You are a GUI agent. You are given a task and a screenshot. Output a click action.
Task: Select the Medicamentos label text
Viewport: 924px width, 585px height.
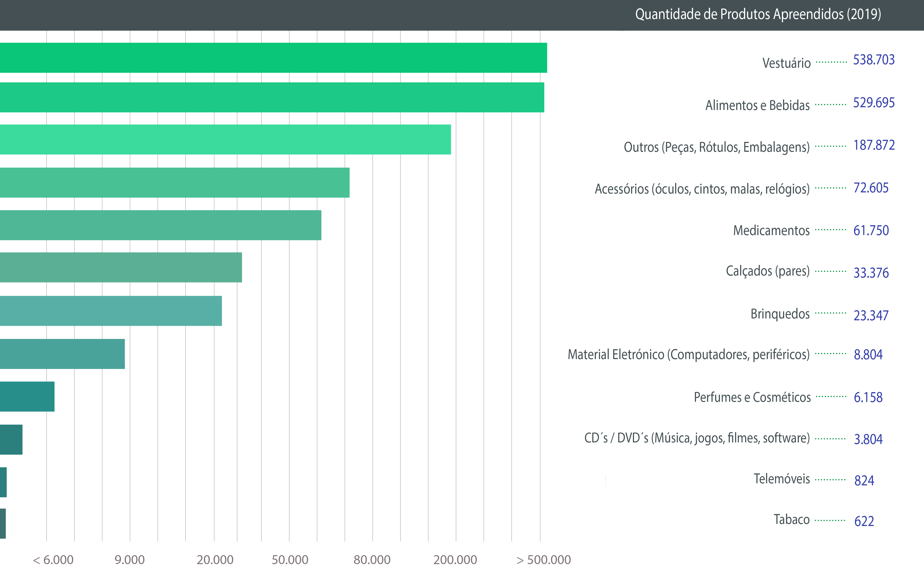(x=771, y=230)
